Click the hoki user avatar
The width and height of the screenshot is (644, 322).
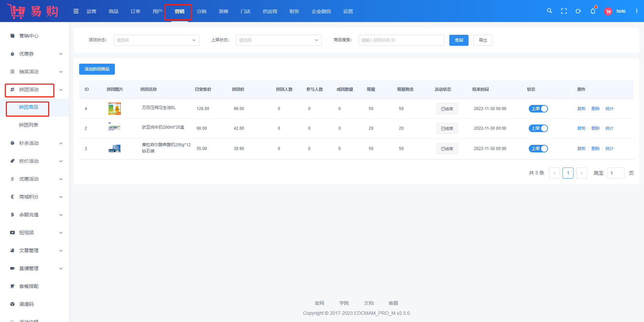point(608,11)
